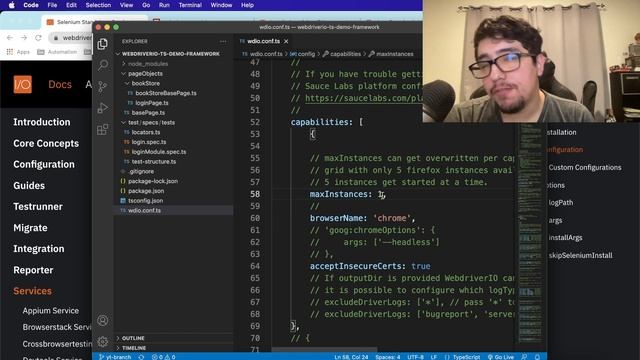The height and width of the screenshot is (360, 640).
Task: Click Go Live in status bar
Action: click(501, 357)
